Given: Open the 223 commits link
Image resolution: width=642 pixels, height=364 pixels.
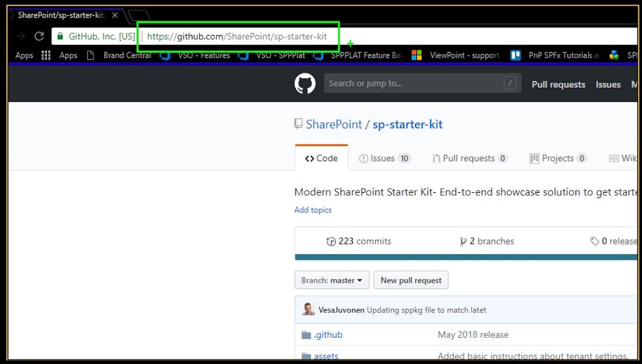Looking at the screenshot, I should tap(359, 241).
